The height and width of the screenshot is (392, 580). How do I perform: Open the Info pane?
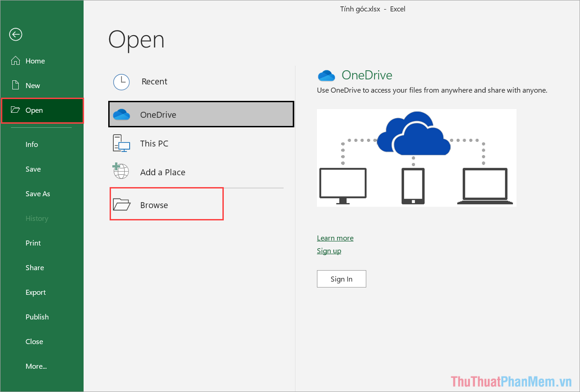click(32, 144)
